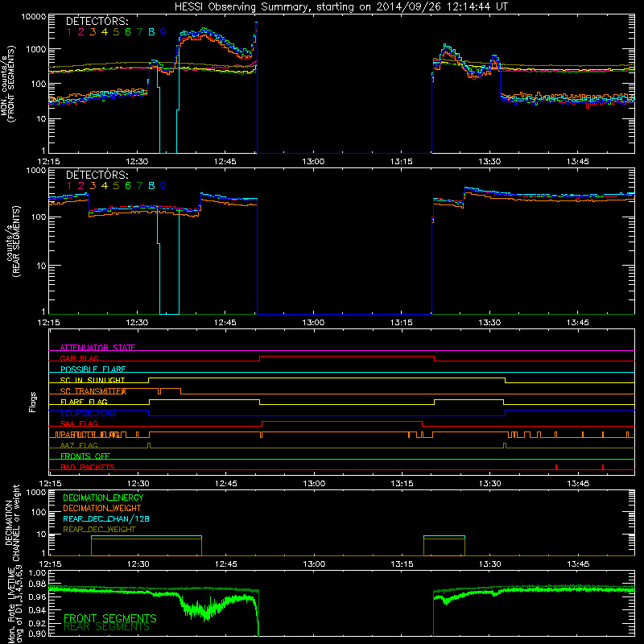Click the SC TRANSMITTER flag label
Viewport: 644px width, 644px height.
[x=93, y=391]
